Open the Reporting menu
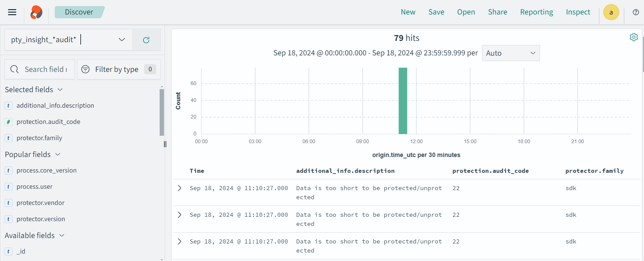The image size is (644, 261). tap(536, 12)
